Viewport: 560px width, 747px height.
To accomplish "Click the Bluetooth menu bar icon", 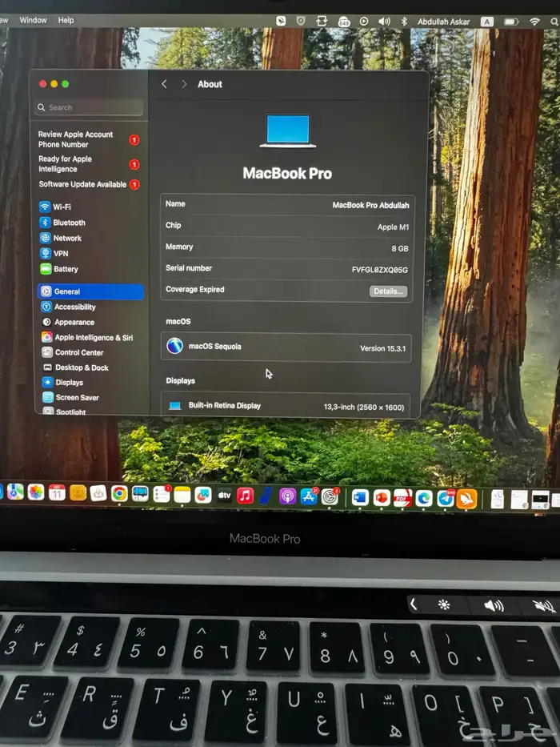I will (x=404, y=22).
